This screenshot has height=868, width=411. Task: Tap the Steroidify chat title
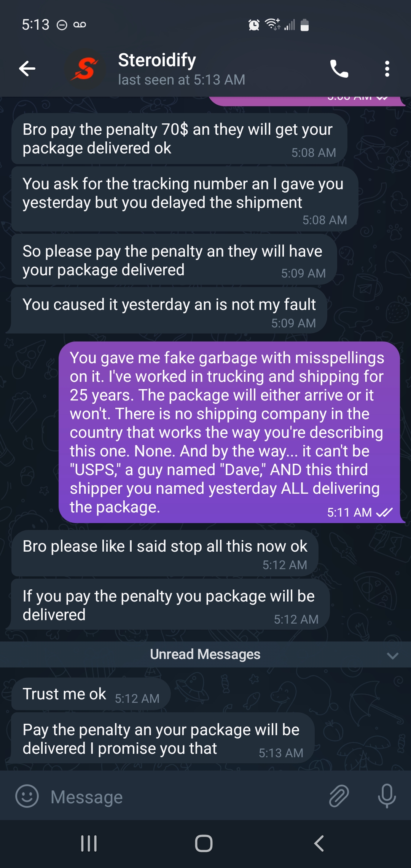click(157, 60)
